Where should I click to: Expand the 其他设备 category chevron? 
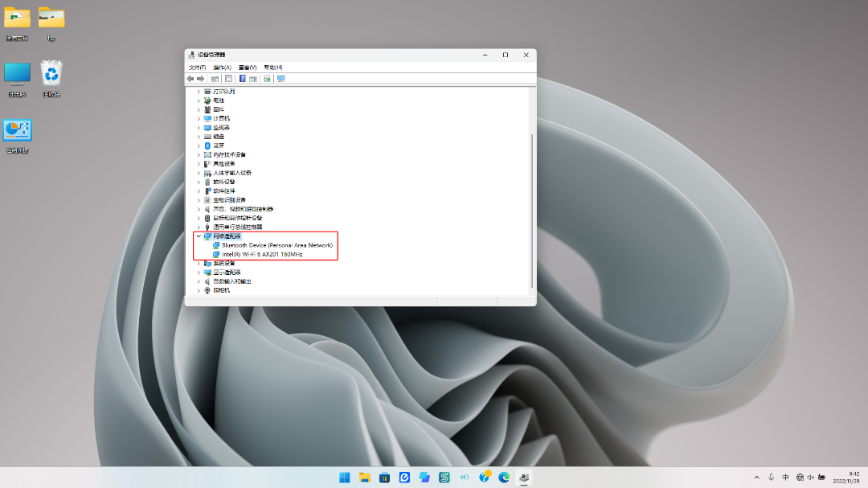click(199, 164)
